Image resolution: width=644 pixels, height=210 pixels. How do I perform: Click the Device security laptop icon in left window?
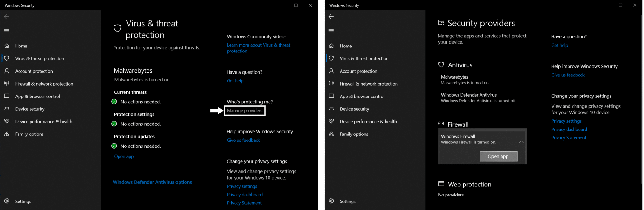coord(7,109)
